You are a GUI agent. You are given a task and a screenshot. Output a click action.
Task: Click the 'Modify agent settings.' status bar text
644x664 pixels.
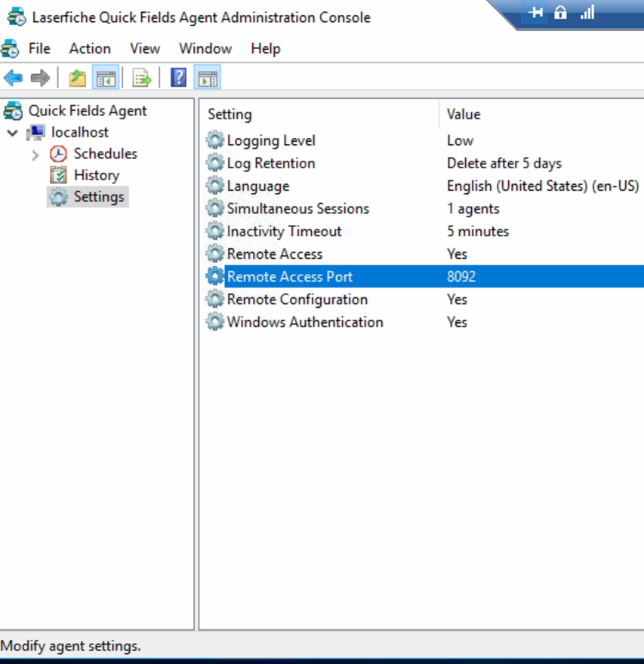(x=70, y=646)
